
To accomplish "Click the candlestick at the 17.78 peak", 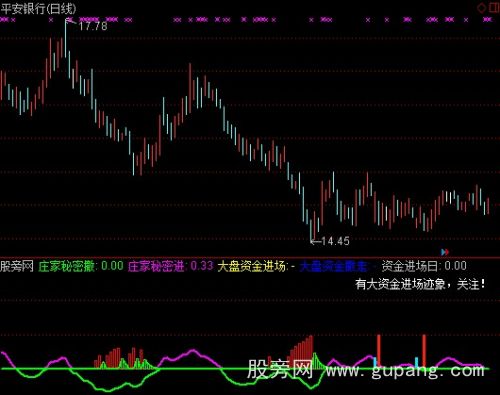I will point(65,38).
